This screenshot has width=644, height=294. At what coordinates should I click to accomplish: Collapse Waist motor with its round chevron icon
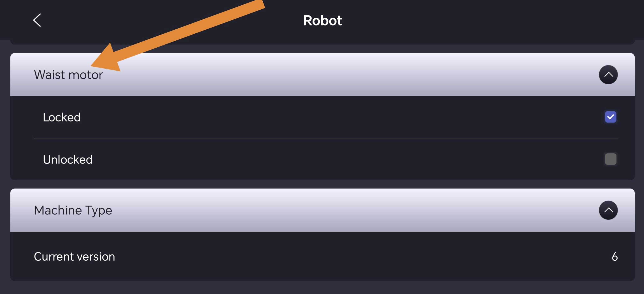[608, 75]
